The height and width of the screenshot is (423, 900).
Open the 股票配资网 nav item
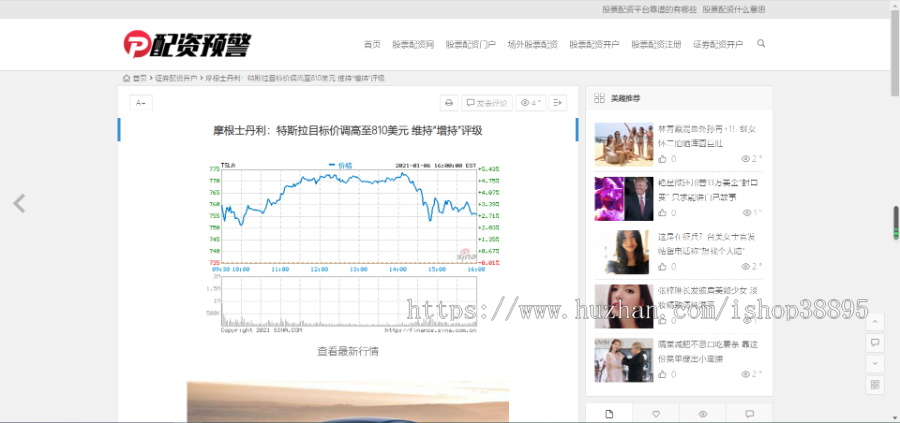tap(413, 44)
